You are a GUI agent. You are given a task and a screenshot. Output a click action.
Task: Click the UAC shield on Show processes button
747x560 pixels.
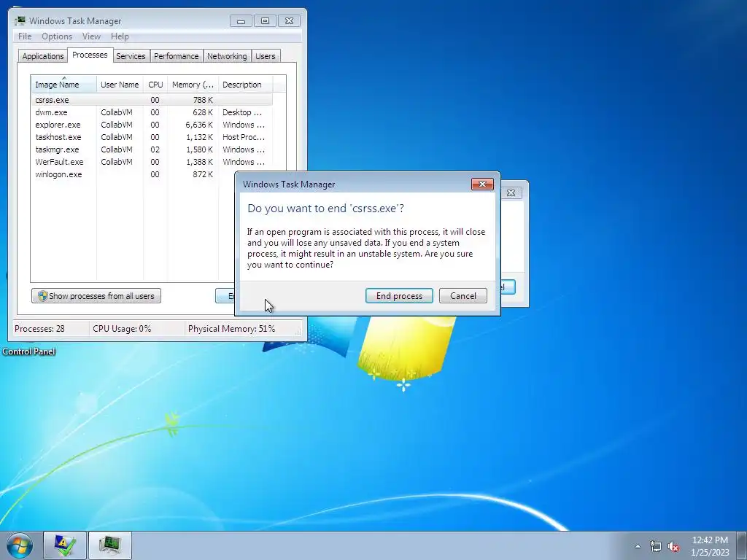coord(42,296)
